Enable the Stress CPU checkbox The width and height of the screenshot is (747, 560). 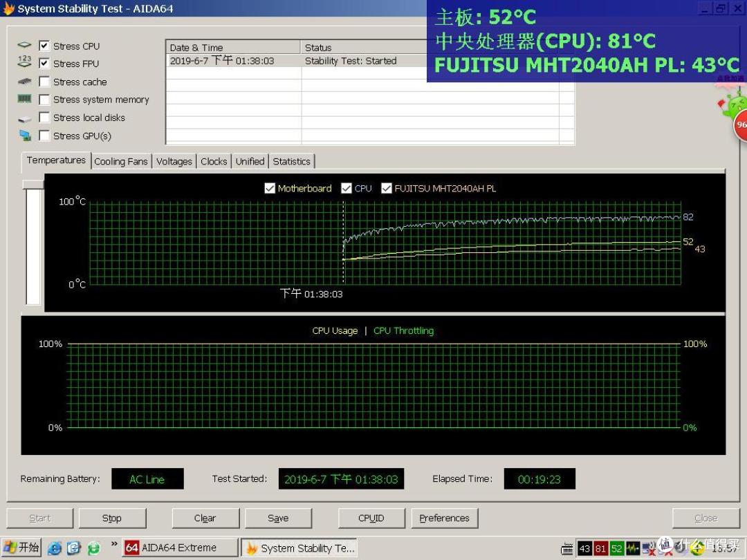(x=44, y=46)
